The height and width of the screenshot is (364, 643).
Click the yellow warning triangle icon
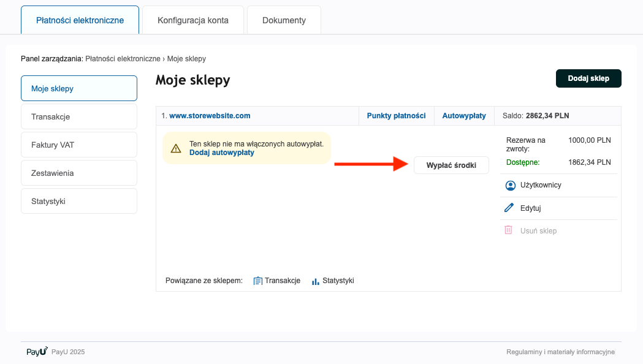(x=176, y=148)
